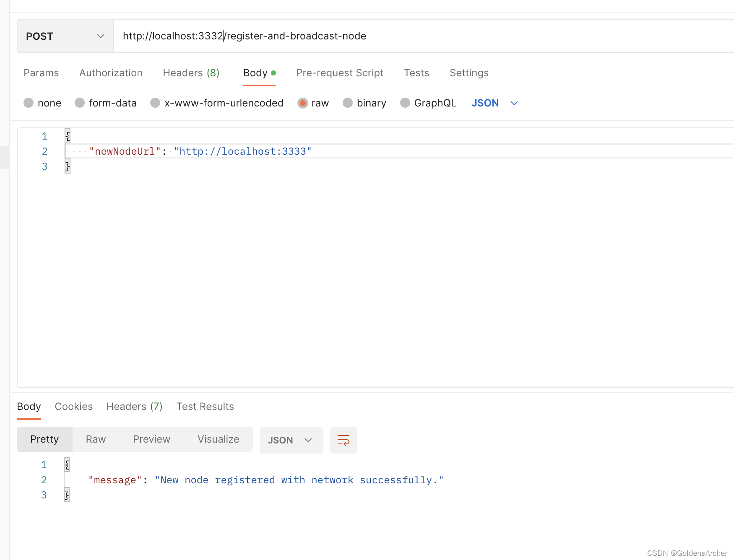Click the request URL input field
This screenshot has width=734, height=560.
[x=424, y=36]
